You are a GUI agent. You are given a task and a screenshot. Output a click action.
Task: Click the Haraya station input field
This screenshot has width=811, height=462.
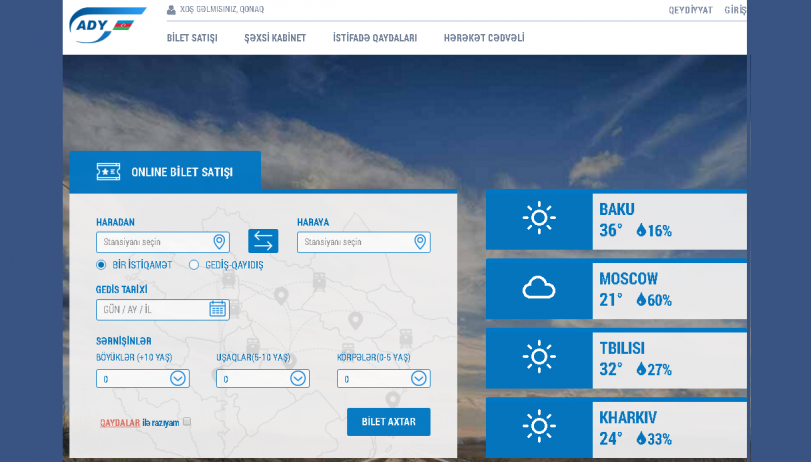[x=364, y=242]
